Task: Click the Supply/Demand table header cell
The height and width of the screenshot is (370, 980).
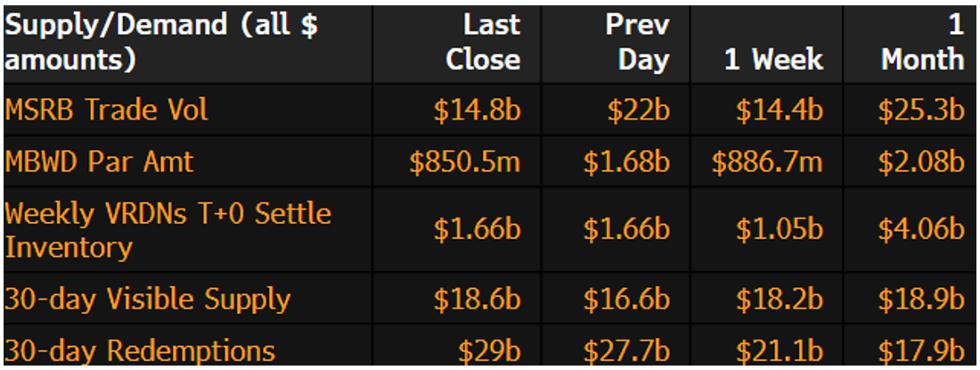Action: click(160, 42)
